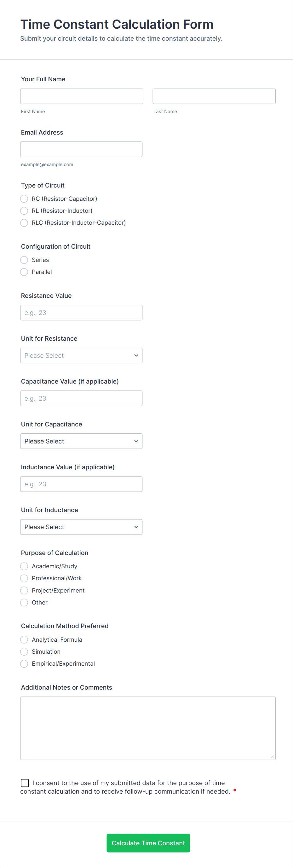Open Unit for Inductance select menu
The width and height of the screenshot is (293, 868).
(81, 527)
